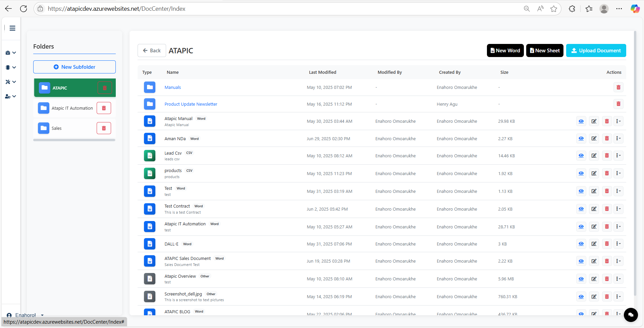
Task: Open the Enahoro! user dropdown
Action: pyautogui.click(x=26, y=315)
